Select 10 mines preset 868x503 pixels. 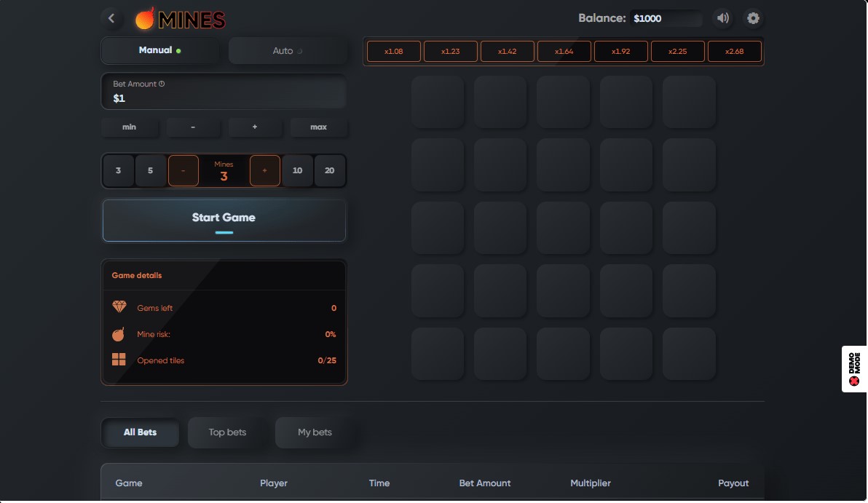[297, 170]
